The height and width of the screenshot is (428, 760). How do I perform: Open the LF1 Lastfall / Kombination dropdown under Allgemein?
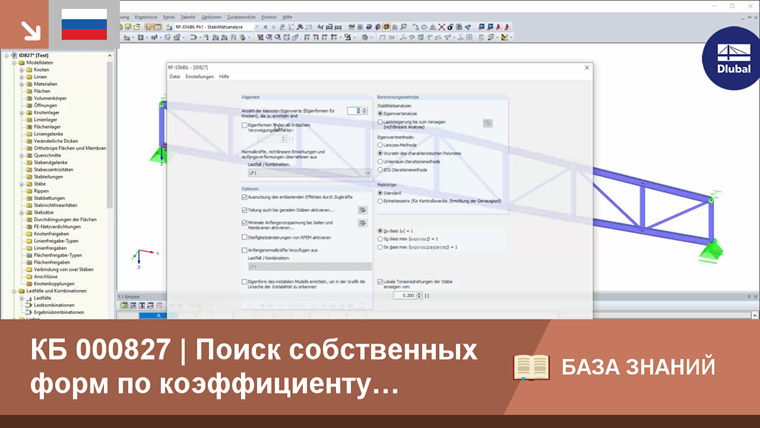tap(309, 173)
